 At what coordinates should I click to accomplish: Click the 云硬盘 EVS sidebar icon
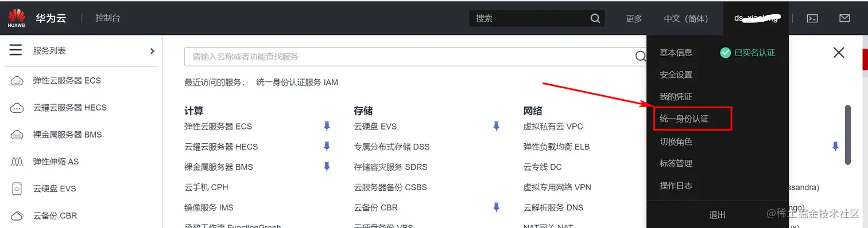click(x=17, y=188)
